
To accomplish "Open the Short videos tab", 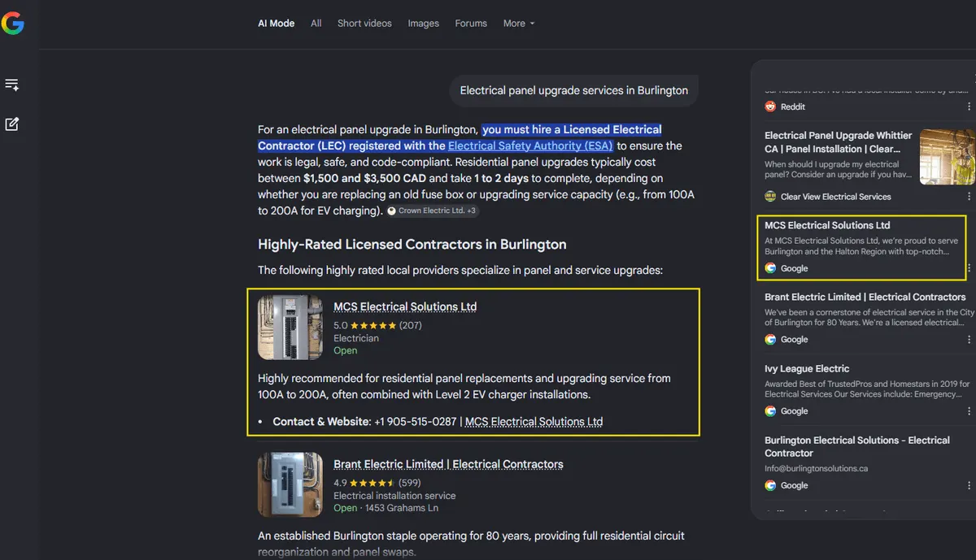I will click(364, 24).
